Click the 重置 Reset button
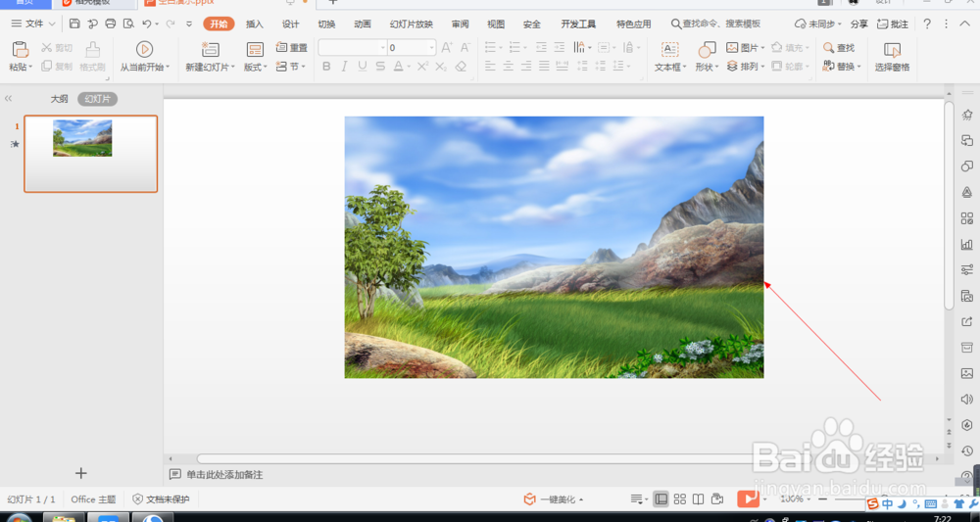The height and width of the screenshot is (522, 980). click(292, 47)
